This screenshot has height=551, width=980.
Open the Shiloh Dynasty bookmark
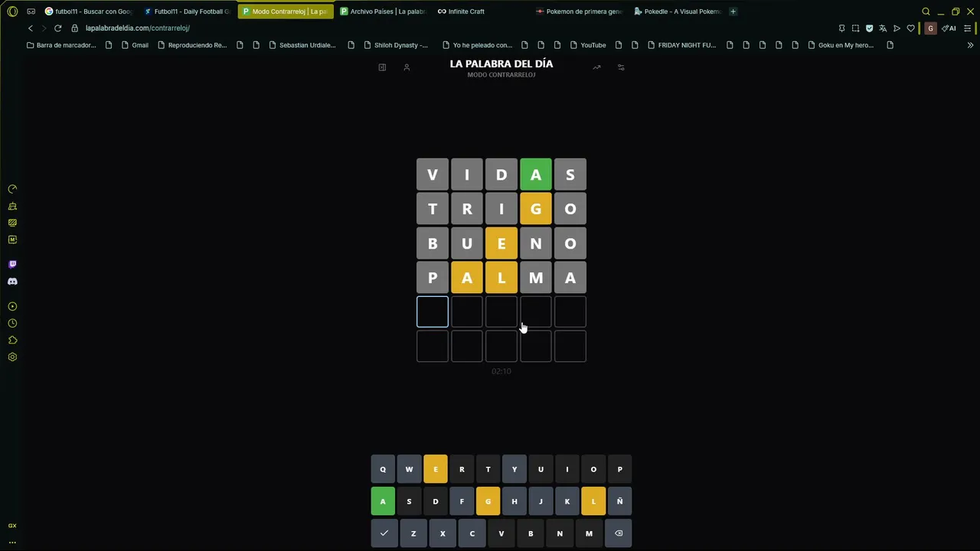click(x=396, y=45)
